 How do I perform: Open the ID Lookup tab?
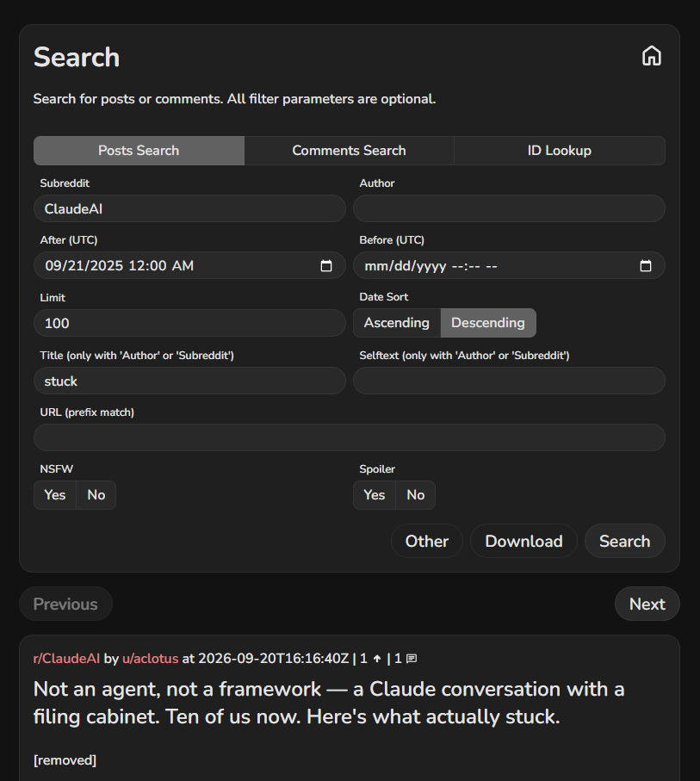tap(560, 151)
